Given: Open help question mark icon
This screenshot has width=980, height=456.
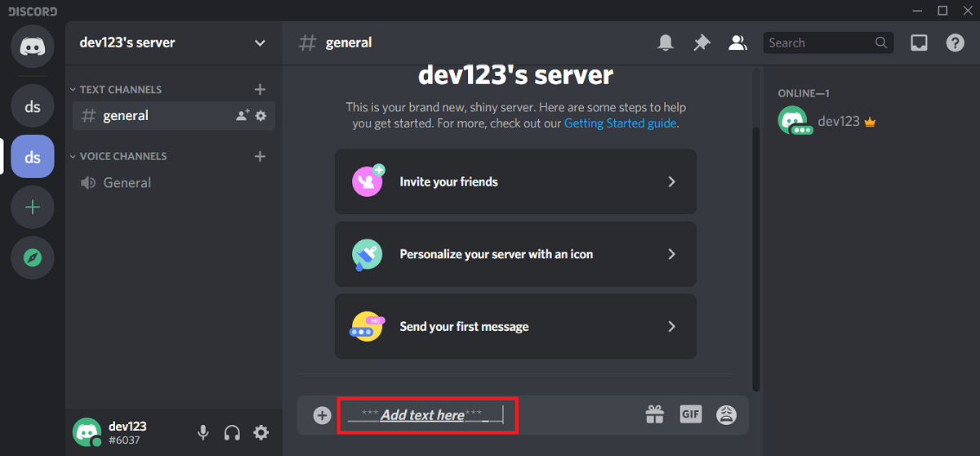Looking at the screenshot, I should [x=955, y=43].
